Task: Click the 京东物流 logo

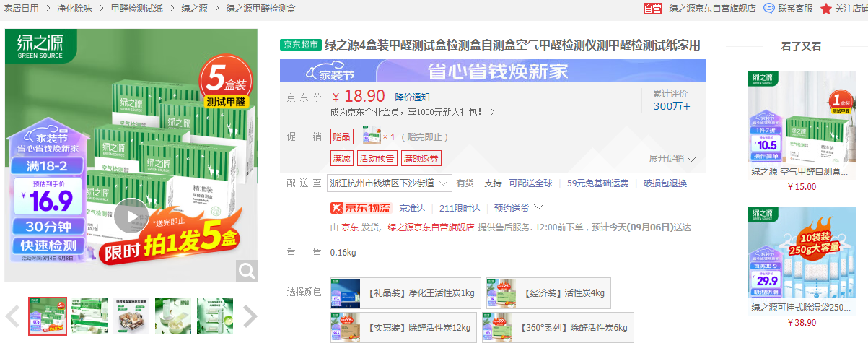Action: pyautogui.click(x=361, y=208)
